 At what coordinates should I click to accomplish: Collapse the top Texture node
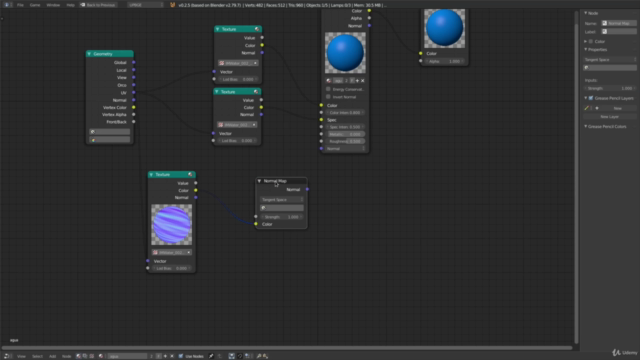(x=218, y=29)
